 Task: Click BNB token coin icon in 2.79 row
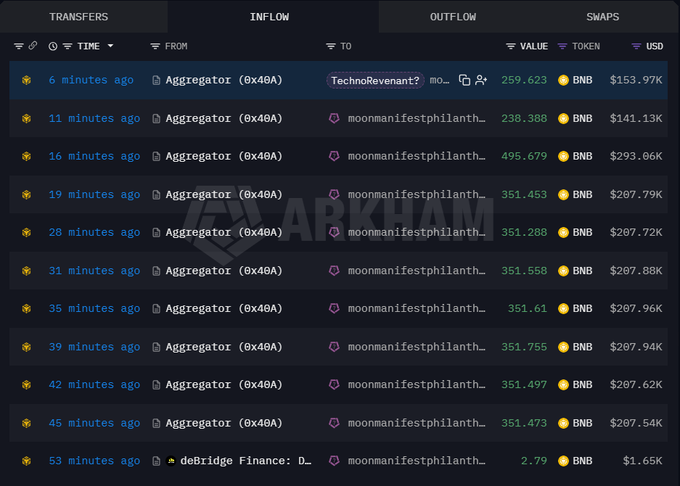coord(563,461)
